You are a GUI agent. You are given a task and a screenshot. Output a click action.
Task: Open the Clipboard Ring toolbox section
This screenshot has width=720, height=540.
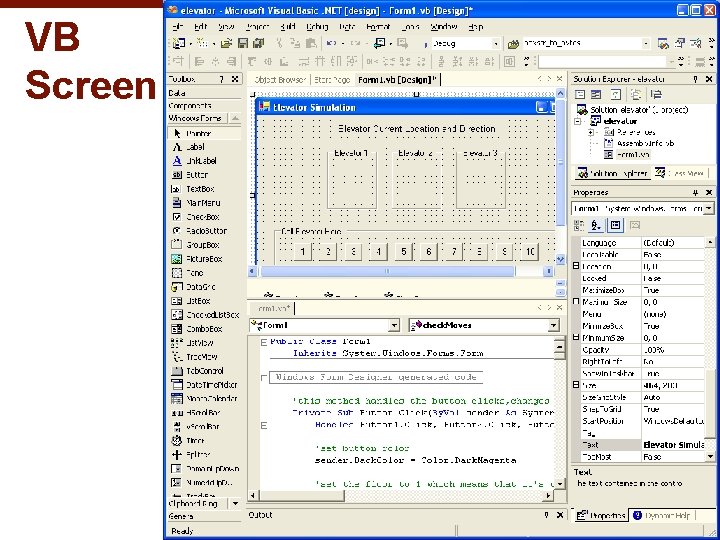click(198, 504)
